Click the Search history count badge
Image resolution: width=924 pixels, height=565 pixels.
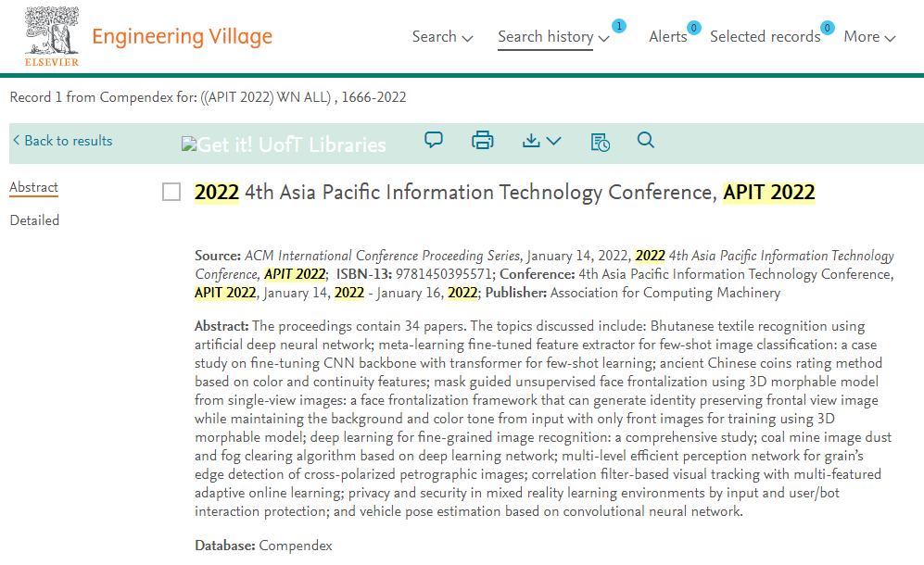tap(618, 26)
